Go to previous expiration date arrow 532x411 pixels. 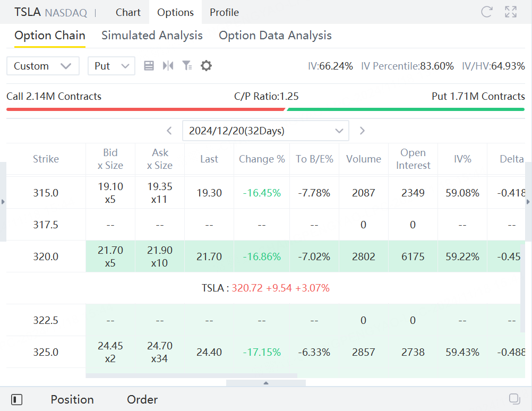click(x=169, y=131)
